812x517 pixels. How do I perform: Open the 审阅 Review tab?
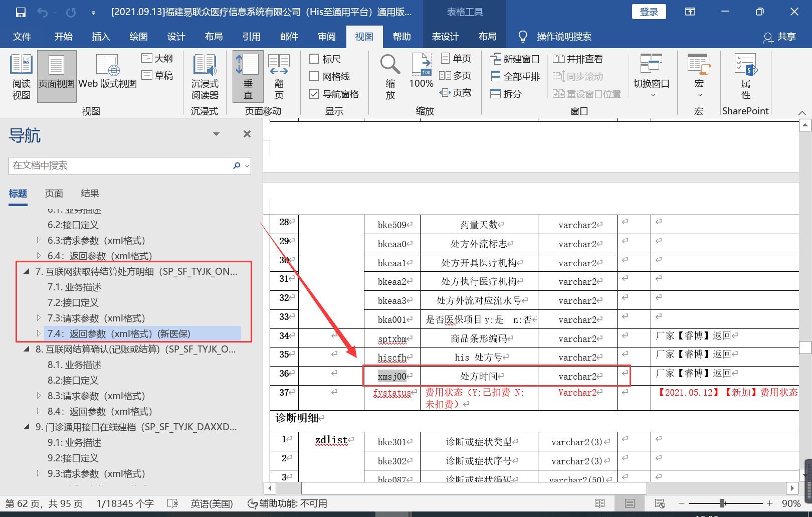tap(327, 37)
